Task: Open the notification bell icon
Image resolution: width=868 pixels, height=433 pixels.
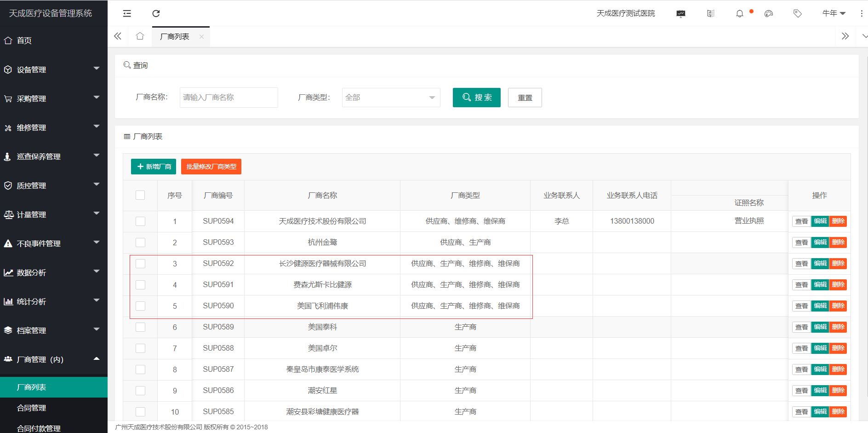Action: click(x=739, y=13)
